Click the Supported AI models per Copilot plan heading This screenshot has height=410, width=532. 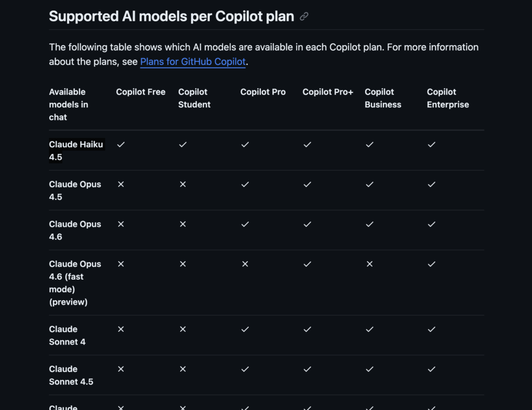(171, 16)
